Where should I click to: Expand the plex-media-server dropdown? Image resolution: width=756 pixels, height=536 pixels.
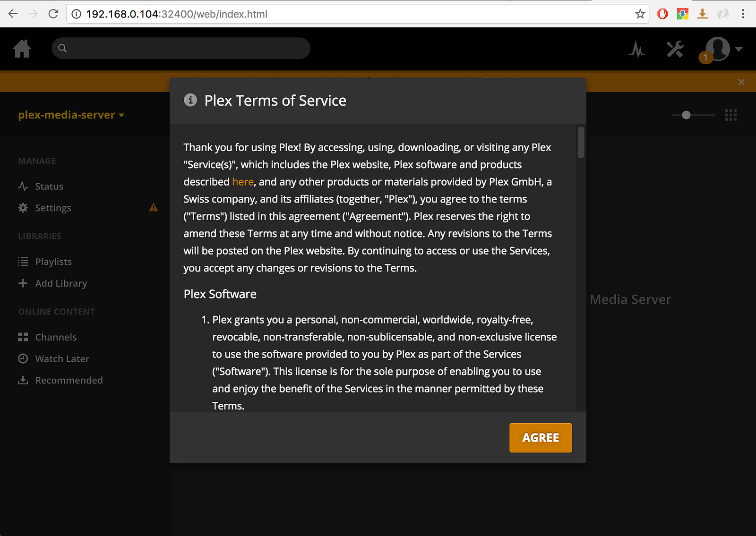(71, 115)
